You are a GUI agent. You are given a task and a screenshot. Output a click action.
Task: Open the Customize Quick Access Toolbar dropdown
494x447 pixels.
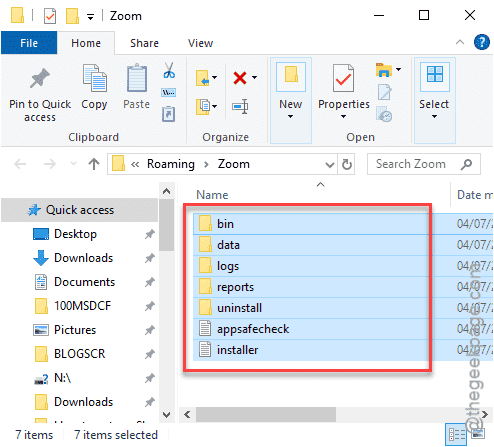tap(90, 17)
